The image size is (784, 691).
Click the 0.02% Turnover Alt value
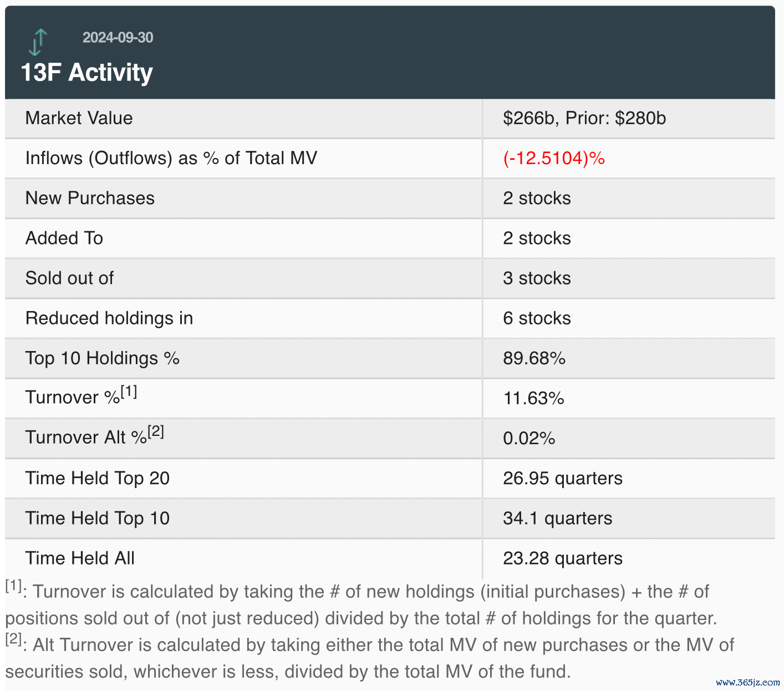tap(529, 438)
